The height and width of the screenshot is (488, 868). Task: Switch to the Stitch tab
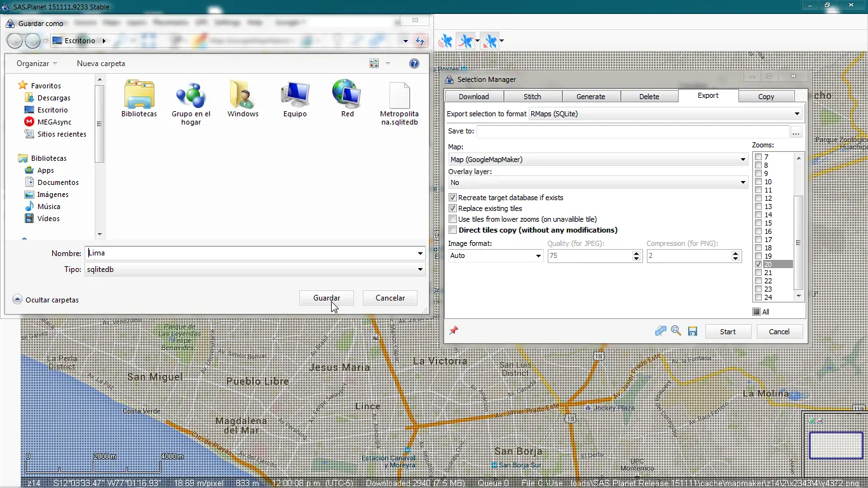(532, 97)
